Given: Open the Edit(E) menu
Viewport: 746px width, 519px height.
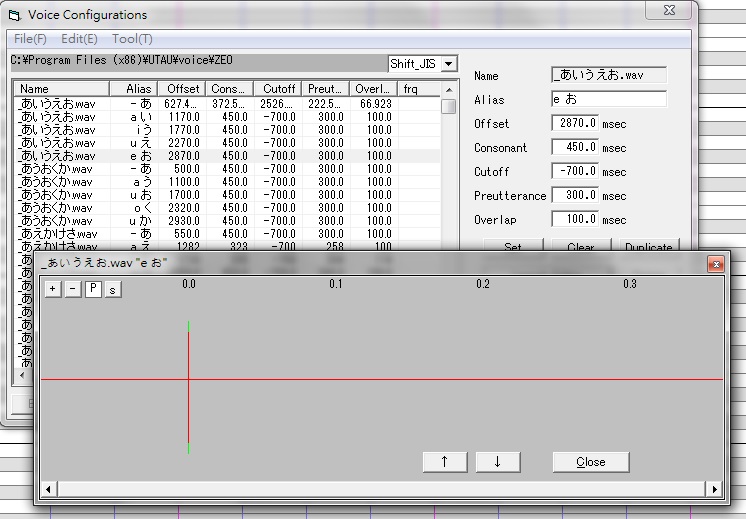Looking at the screenshot, I should tap(79, 39).
